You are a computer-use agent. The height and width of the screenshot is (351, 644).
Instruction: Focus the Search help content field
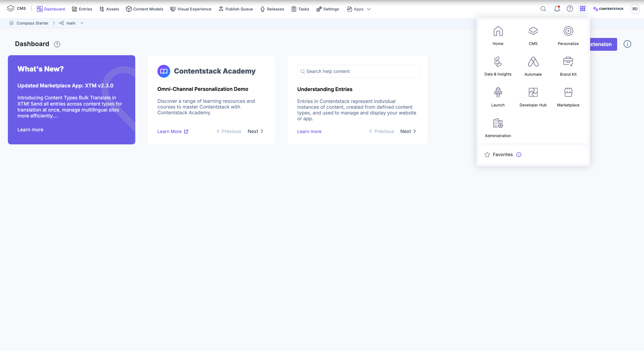[x=358, y=71]
